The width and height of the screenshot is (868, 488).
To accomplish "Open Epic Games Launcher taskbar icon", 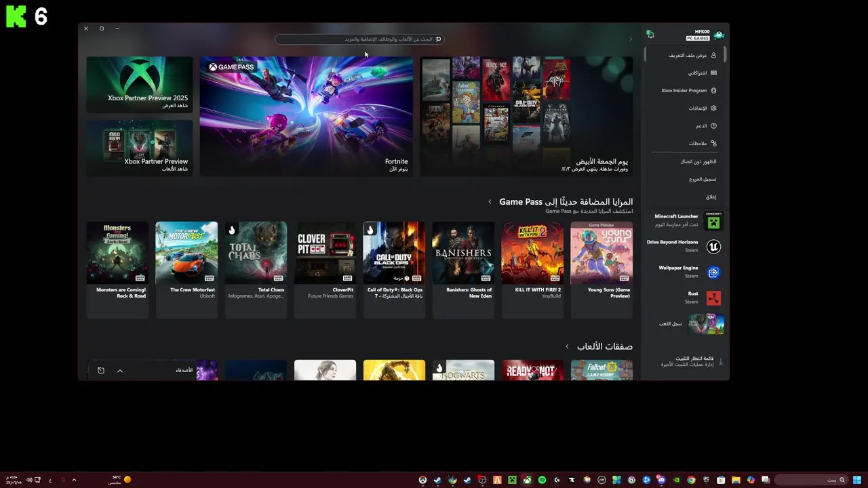I will (706, 480).
